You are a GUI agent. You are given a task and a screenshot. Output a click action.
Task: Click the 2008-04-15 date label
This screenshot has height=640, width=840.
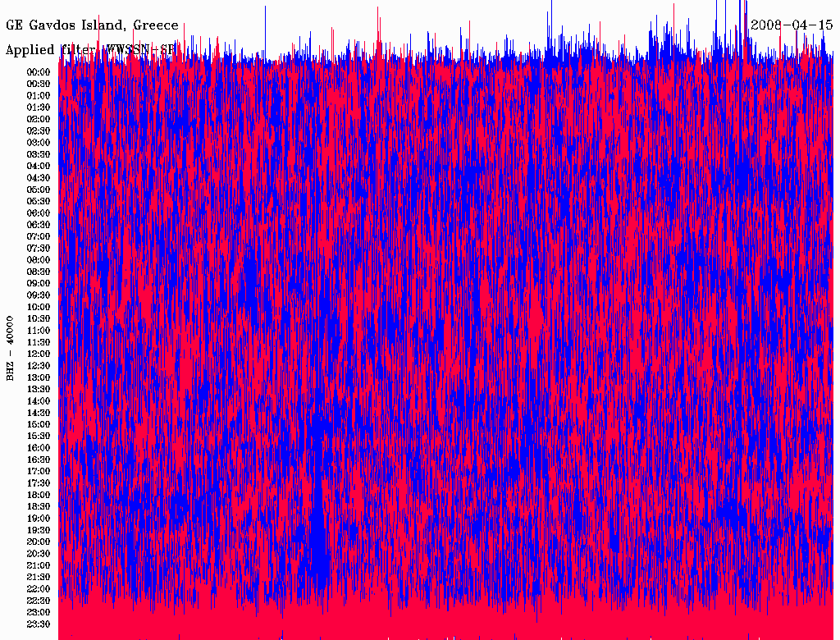[x=792, y=25]
